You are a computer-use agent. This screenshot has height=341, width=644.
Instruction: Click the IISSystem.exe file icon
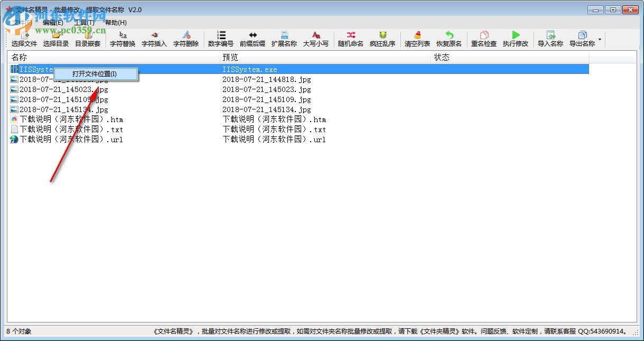click(14, 69)
